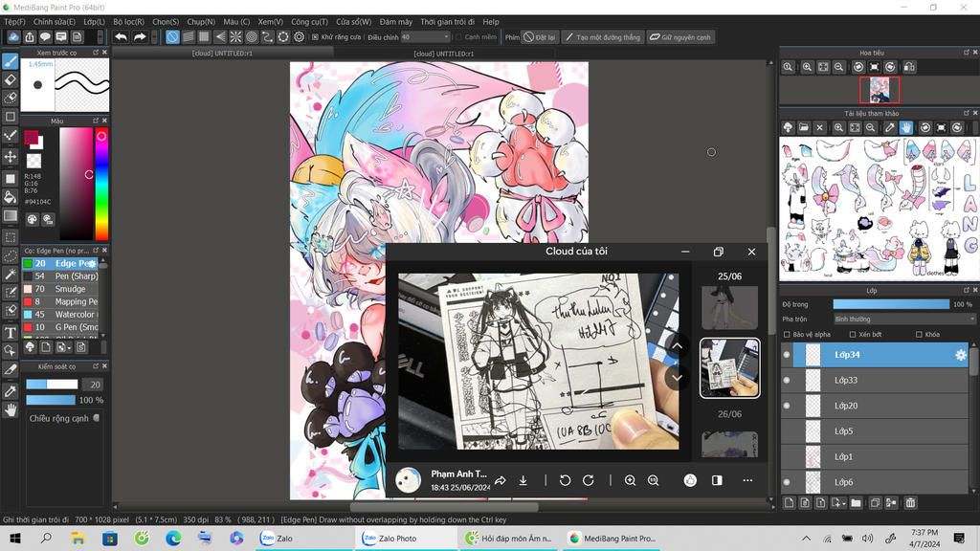This screenshot has width=980, height=551.
Task: Select the Hand tool in left toolbar
Action: 10,409
